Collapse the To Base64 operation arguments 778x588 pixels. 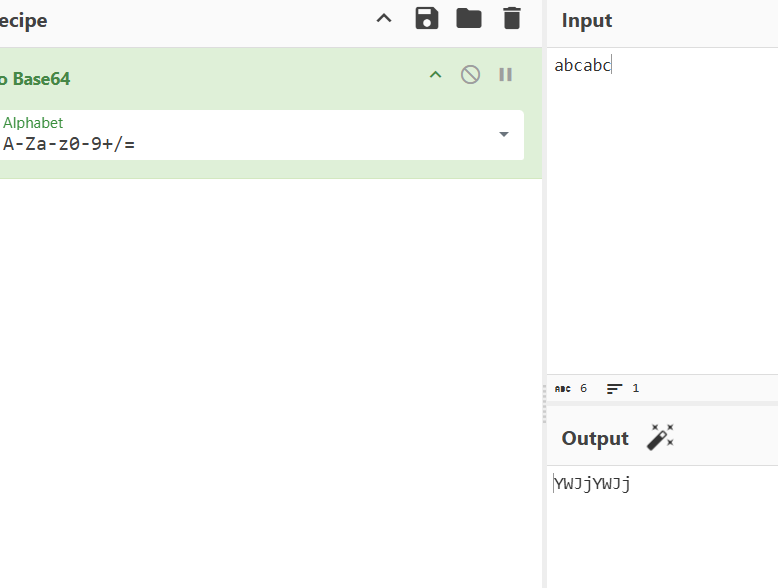pyautogui.click(x=435, y=74)
